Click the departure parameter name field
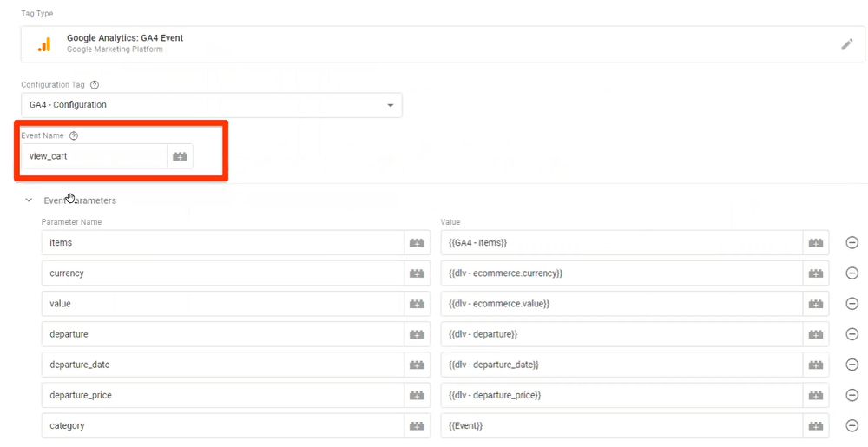 [223, 334]
